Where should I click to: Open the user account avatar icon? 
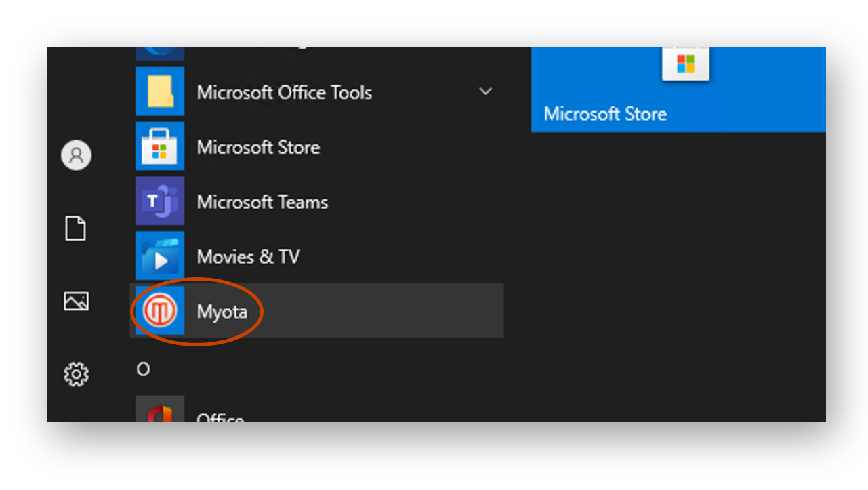pos(76,155)
